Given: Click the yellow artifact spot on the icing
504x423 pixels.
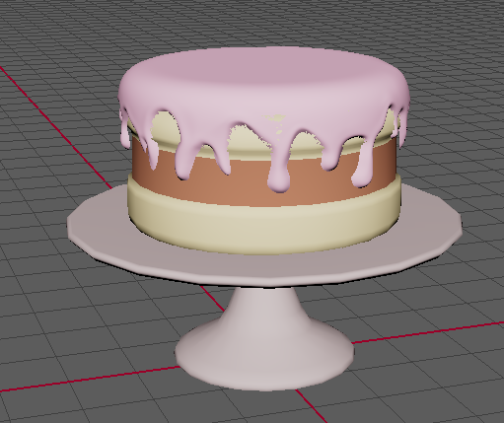Looking at the screenshot, I should click(x=275, y=122).
